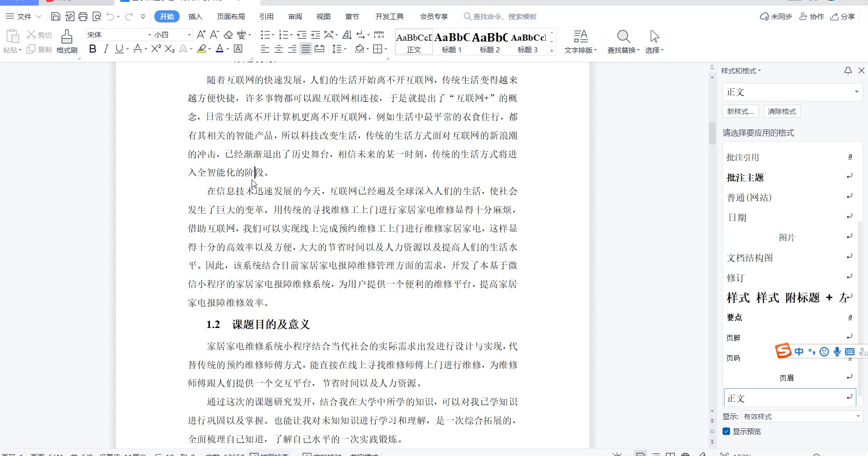Click the print icon in quick toolbar
The height and width of the screenshot is (456, 868).
coord(83,17)
